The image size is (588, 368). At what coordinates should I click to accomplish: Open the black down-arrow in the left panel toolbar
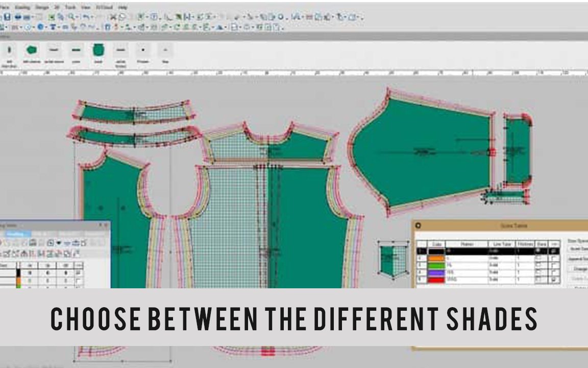click(59, 243)
